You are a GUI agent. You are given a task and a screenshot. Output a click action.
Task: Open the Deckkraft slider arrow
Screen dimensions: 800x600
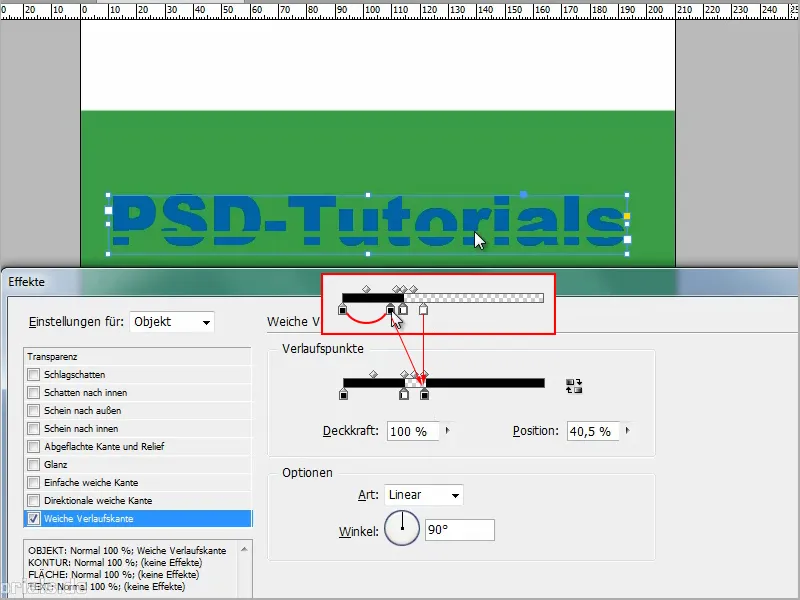[447, 431]
